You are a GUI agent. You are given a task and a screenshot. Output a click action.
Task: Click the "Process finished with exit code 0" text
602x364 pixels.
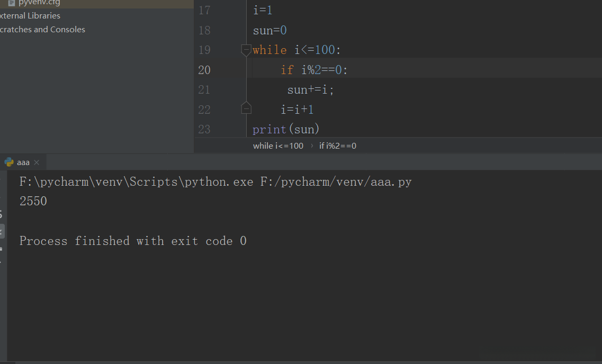coord(133,241)
